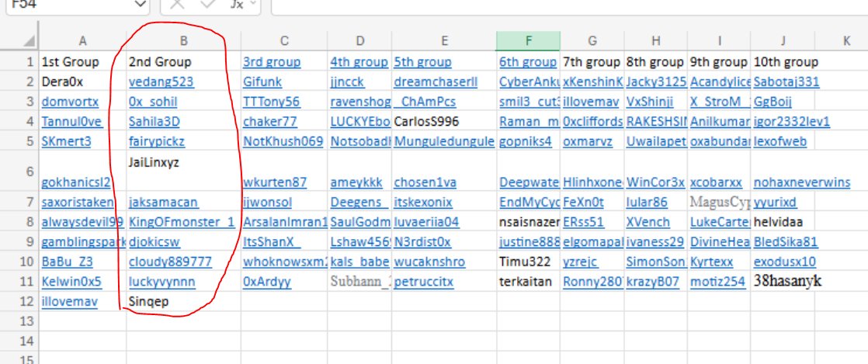
Task: Open the 4th group header link
Action: pyautogui.click(x=359, y=62)
